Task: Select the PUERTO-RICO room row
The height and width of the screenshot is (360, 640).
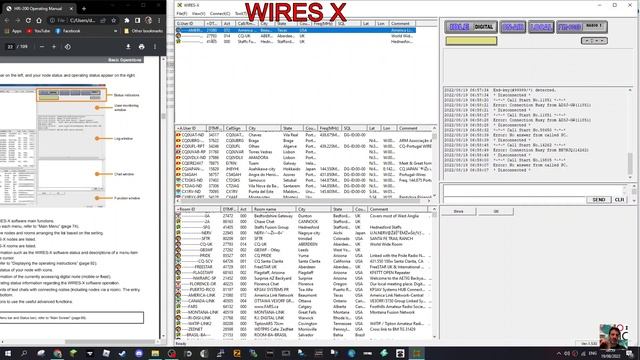Action: [x=304, y=289]
